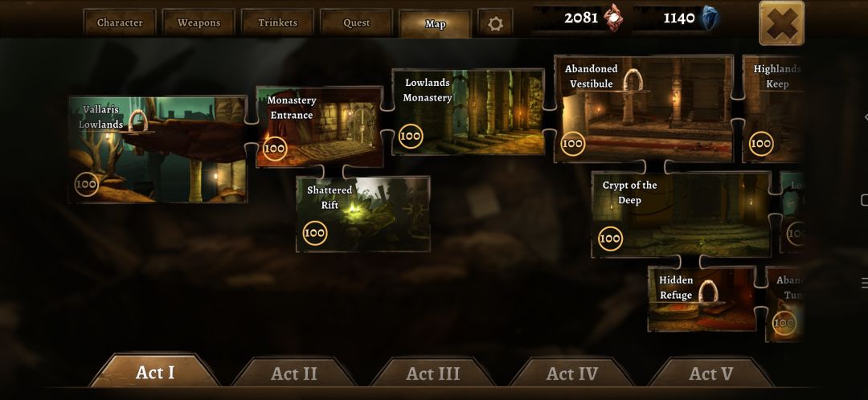Click the 100 badge on Crypt of the Deep

[x=610, y=239]
